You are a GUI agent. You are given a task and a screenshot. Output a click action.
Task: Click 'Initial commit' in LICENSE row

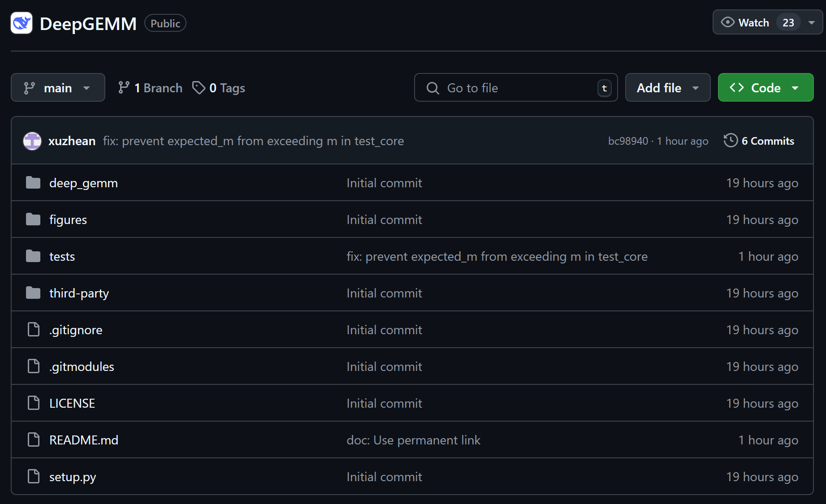point(384,403)
